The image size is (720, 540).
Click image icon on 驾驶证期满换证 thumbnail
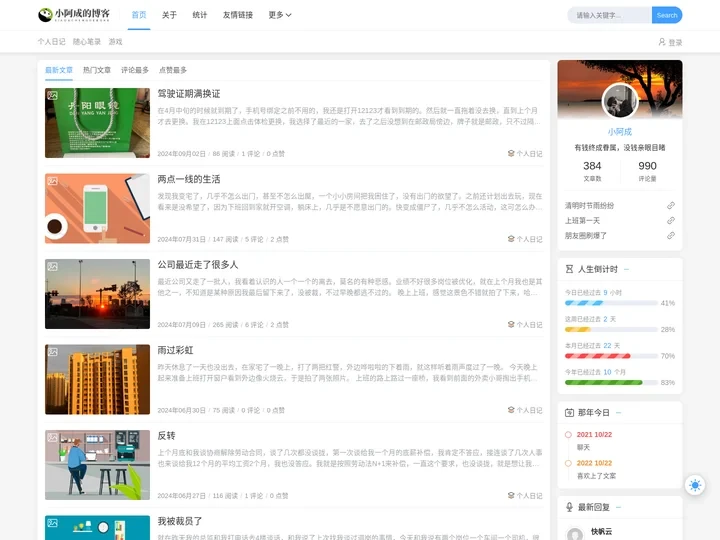(x=52, y=96)
